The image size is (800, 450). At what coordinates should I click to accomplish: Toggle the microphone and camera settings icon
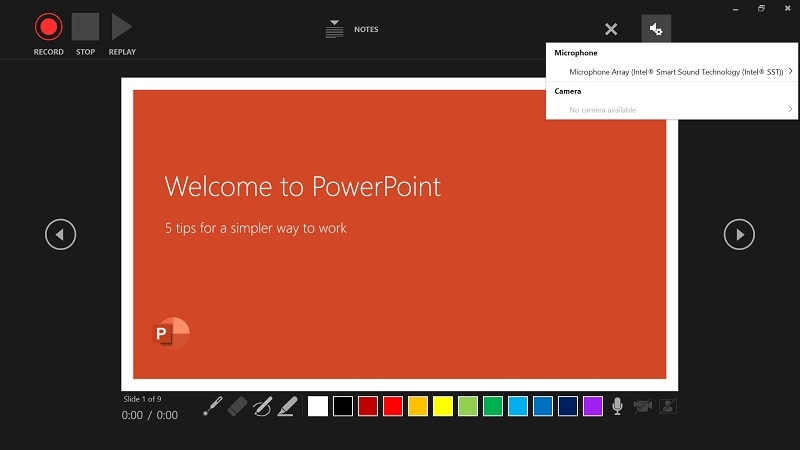[656, 29]
